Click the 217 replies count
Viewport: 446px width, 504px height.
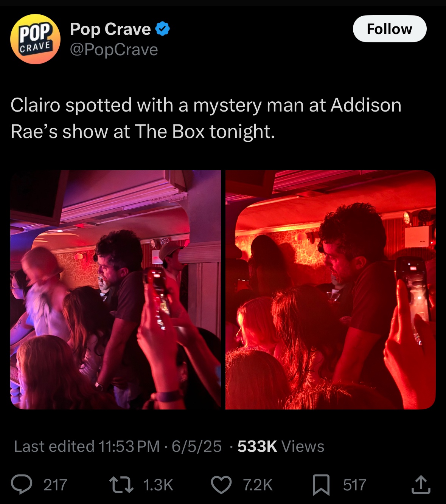pos(55,485)
